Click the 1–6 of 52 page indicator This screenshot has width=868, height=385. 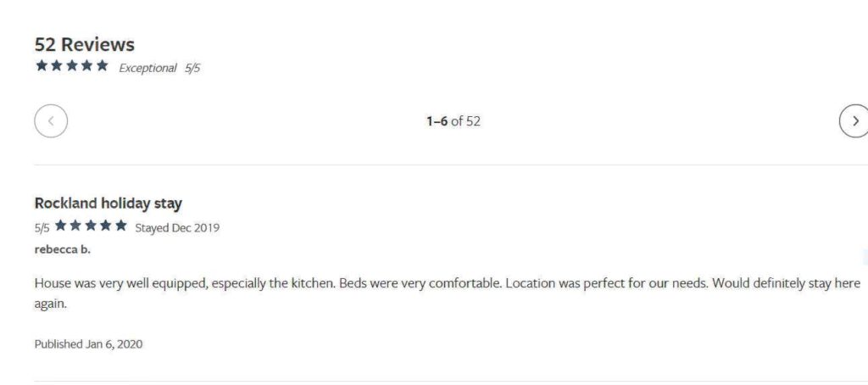[x=453, y=120]
